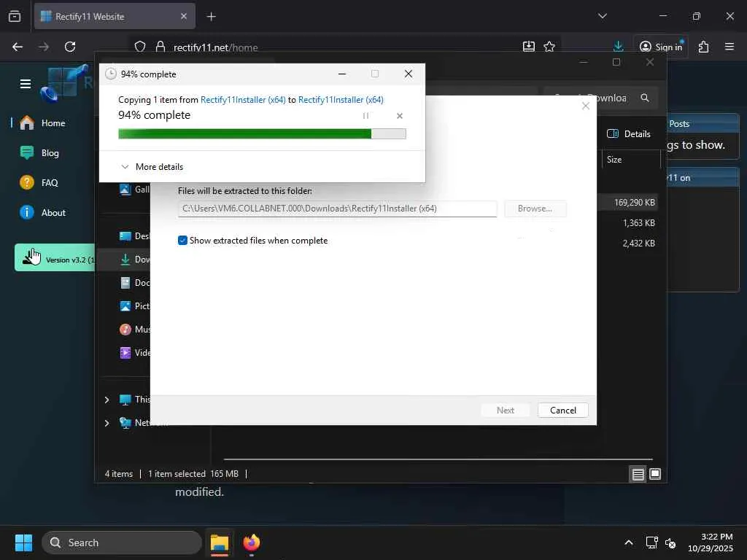
Task: Switch Explorer to details list view
Action: click(638, 474)
